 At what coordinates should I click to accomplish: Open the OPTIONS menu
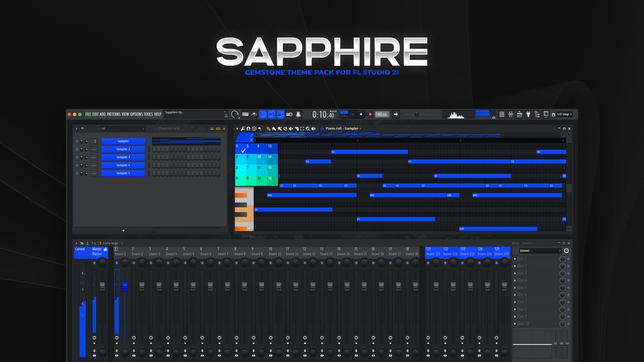136,114
